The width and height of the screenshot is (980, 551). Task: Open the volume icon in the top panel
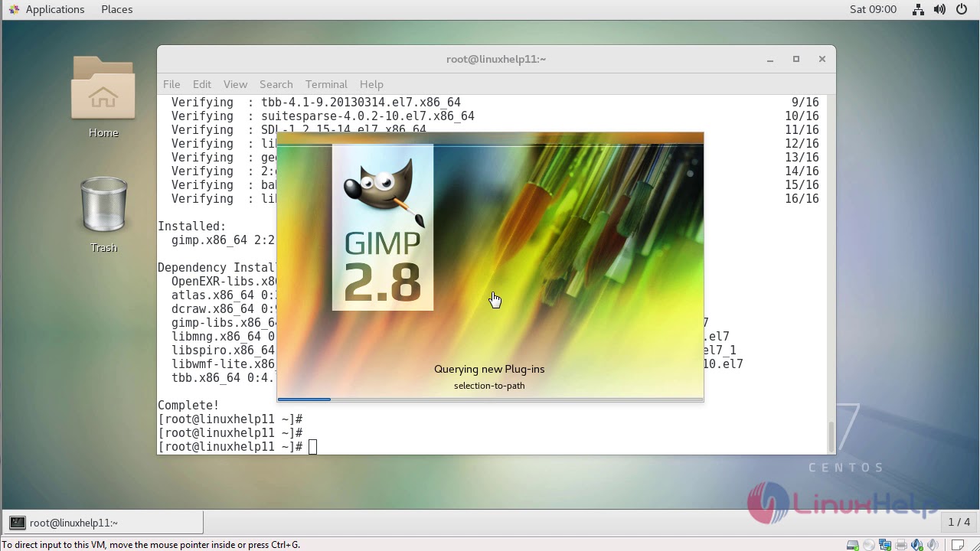coord(939,9)
